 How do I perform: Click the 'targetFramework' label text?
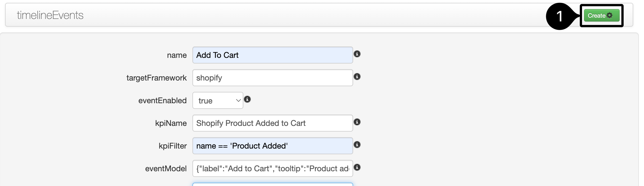click(x=156, y=78)
